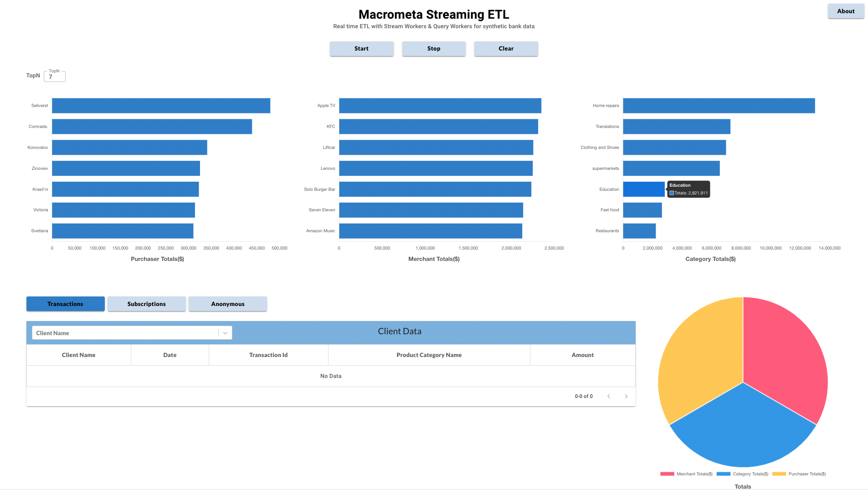Click the previous page arrow in Client Data

[609, 396]
